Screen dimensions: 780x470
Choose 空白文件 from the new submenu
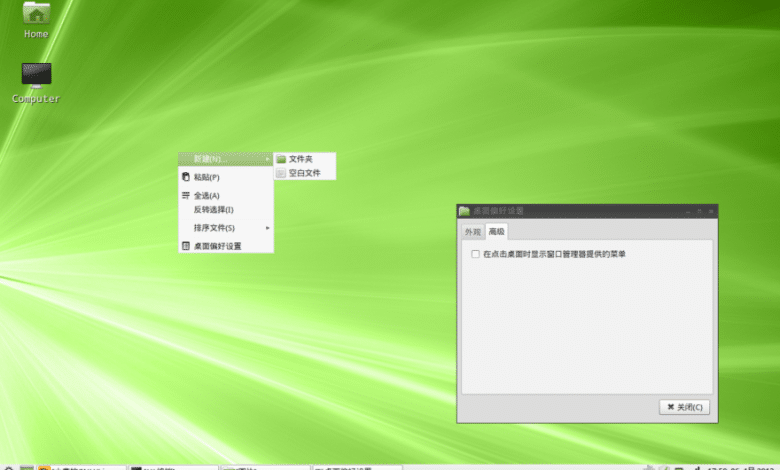[x=305, y=173]
